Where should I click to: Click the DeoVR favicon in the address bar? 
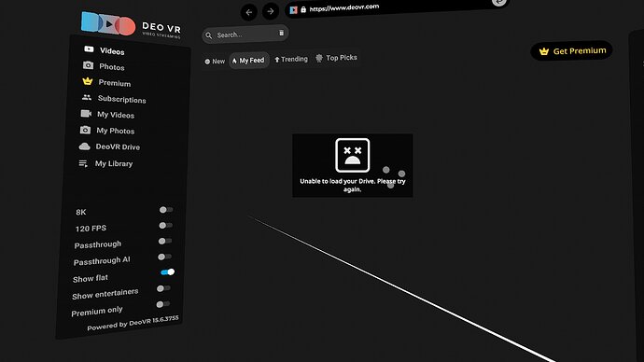pos(293,10)
